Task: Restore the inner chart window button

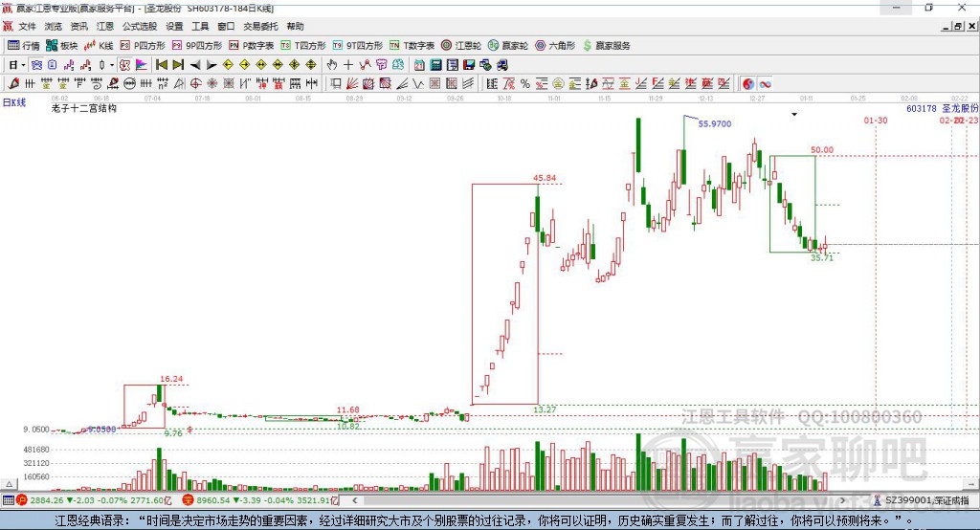Action: (957, 26)
